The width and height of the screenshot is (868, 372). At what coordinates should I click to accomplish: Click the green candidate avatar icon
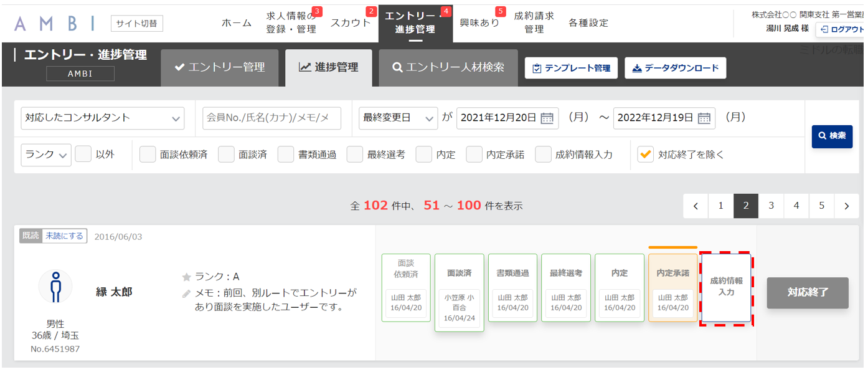[55, 287]
